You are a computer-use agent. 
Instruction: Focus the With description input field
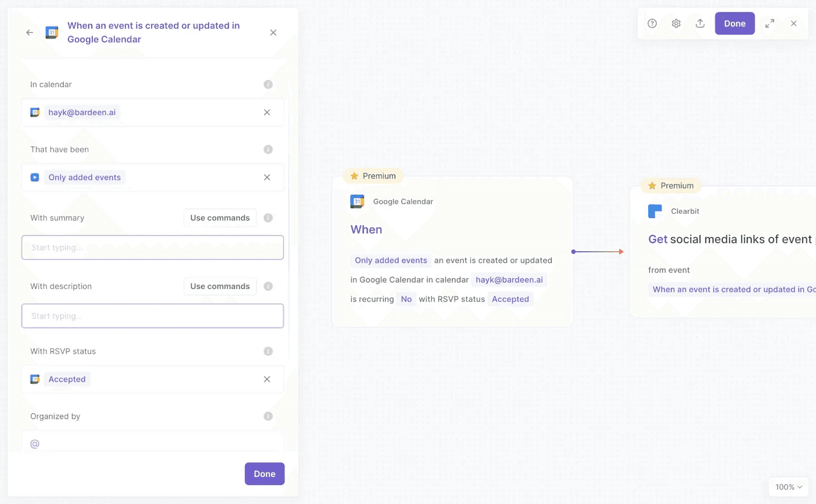coord(152,316)
